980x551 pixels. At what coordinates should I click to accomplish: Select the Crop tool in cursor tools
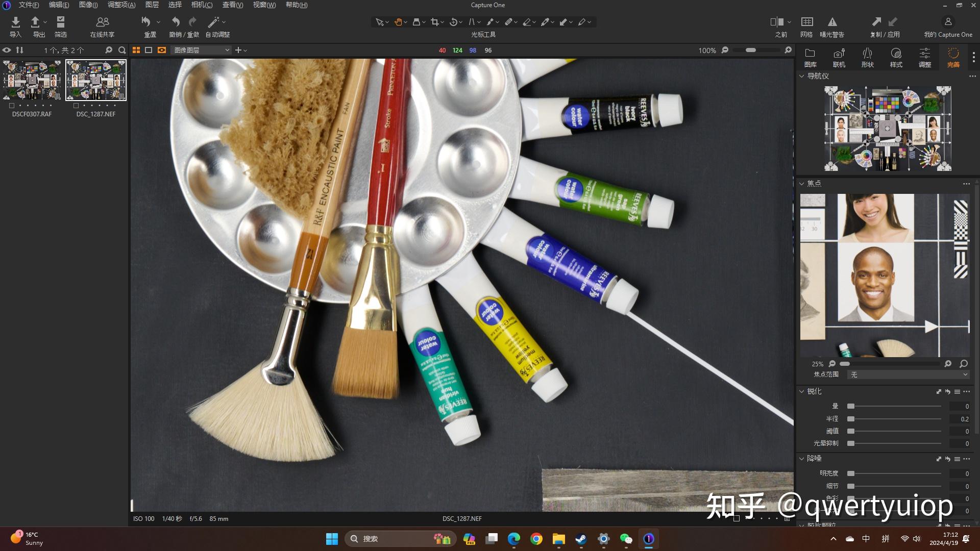434,22
